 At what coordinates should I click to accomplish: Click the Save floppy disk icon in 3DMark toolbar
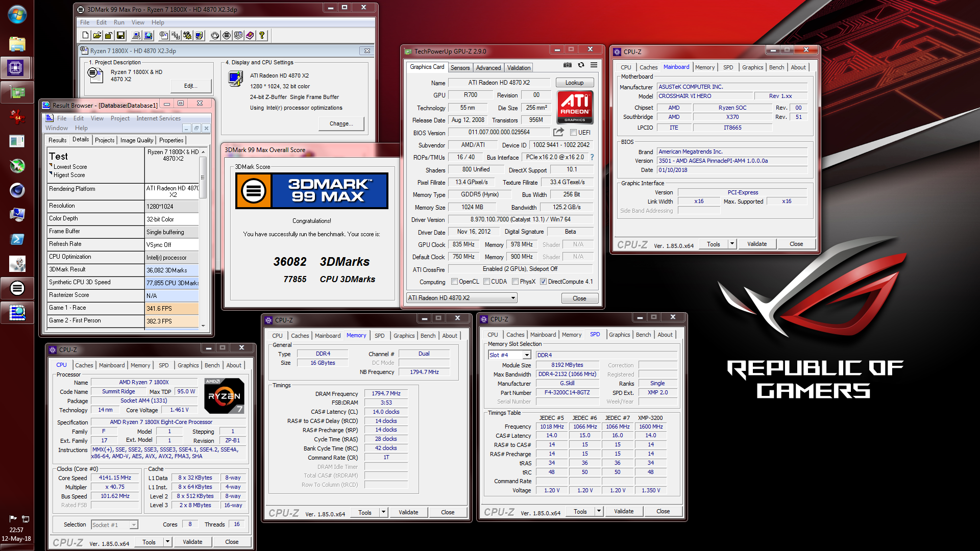[x=120, y=35]
